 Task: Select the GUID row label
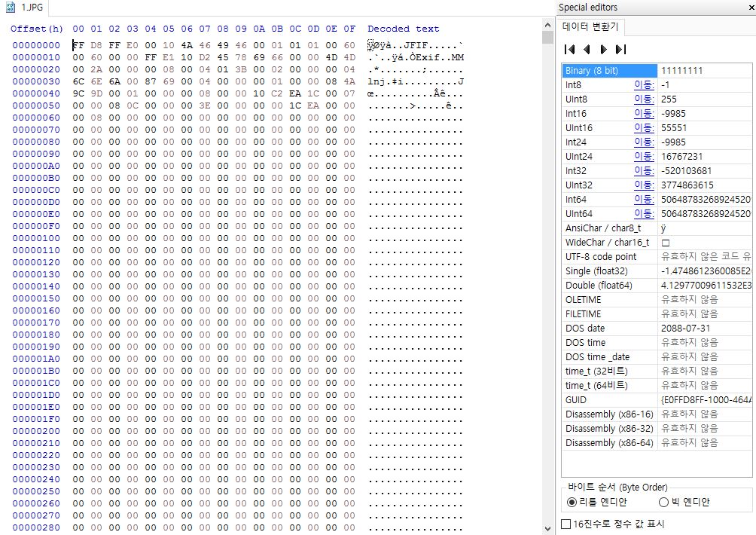576,400
